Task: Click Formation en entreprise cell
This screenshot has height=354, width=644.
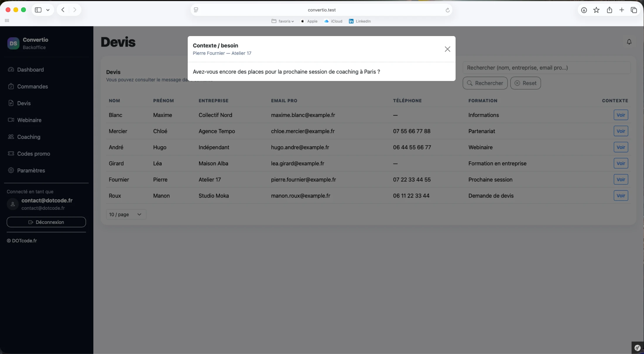Action: coord(497,164)
